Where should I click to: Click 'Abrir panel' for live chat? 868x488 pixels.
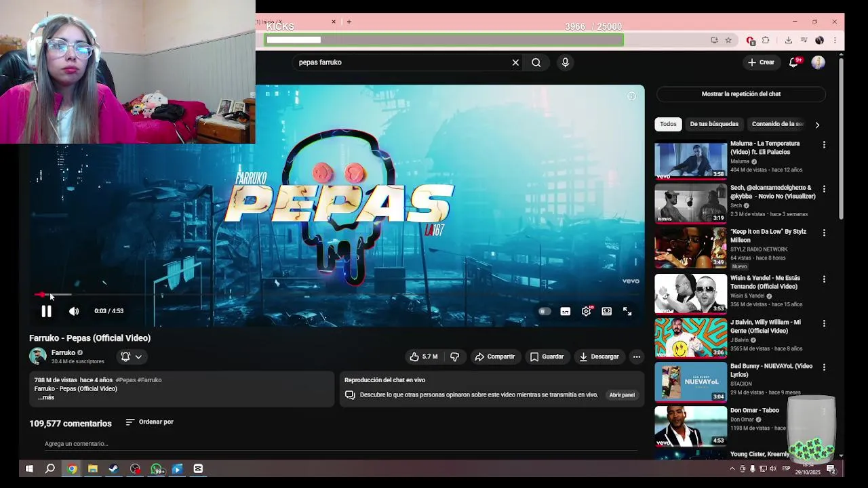pyautogui.click(x=622, y=394)
